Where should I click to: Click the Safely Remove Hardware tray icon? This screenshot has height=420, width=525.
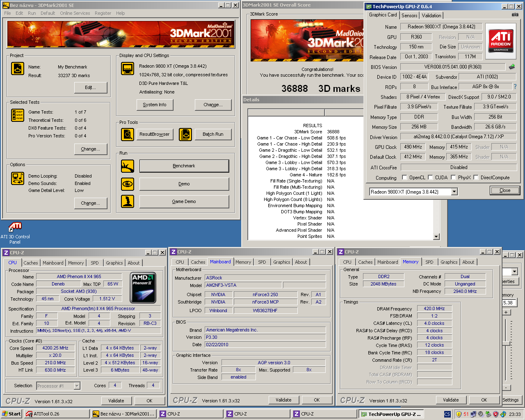coord(488,414)
